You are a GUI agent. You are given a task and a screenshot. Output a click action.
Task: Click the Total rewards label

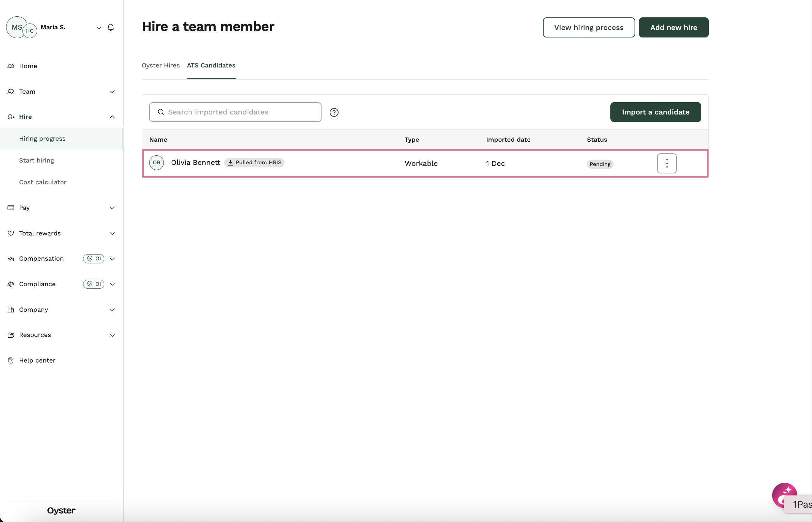click(x=40, y=233)
